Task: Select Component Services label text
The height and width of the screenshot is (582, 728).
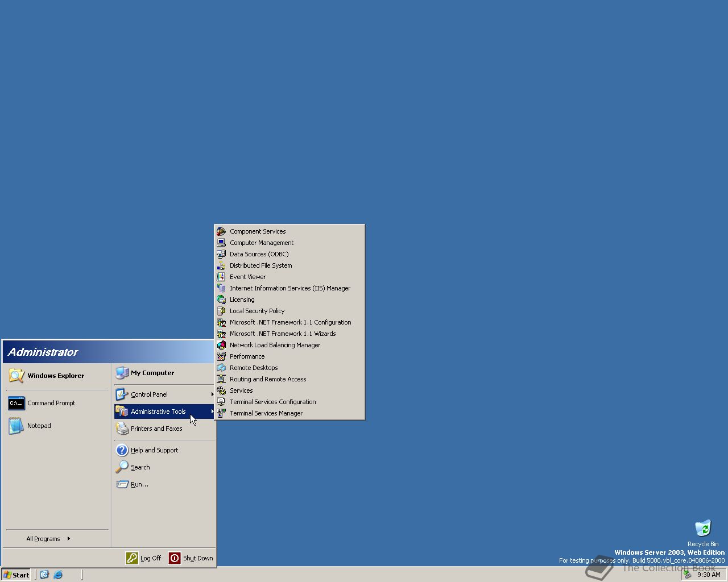Action: 258,231
